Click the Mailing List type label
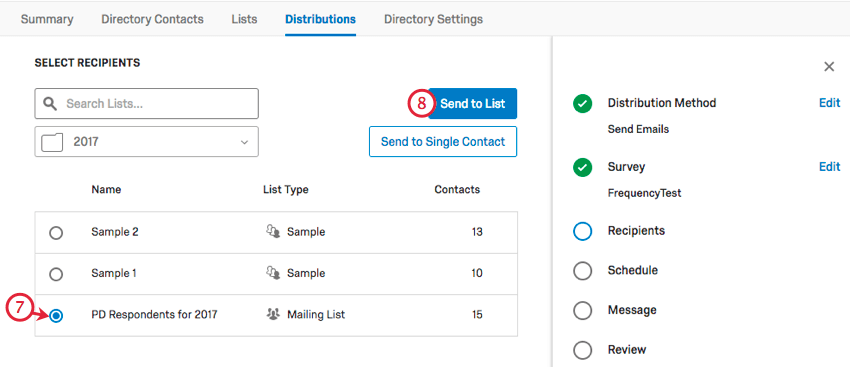Viewport: 850px width, 367px height. pyautogui.click(x=316, y=314)
